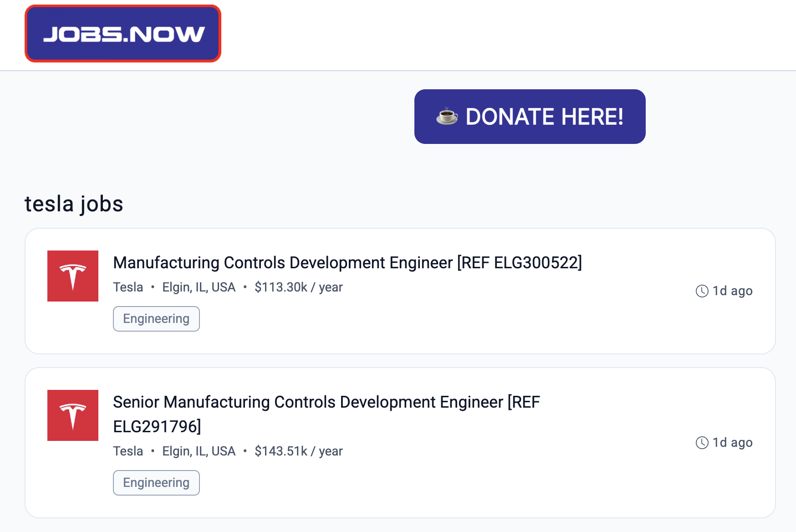The height and width of the screenshot is (532, 796).
Task: Select the Engineering tag on second job card
Action: click(x=156, y=483)
